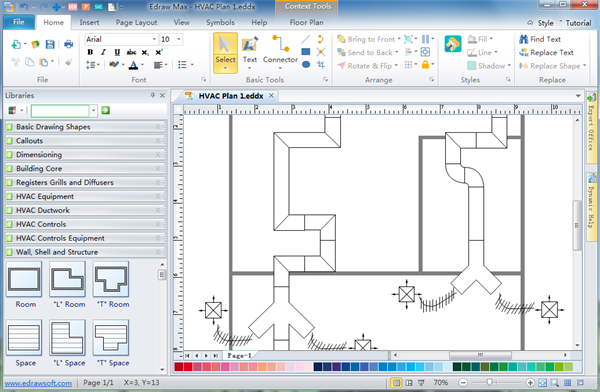This screenshot has width=600, height=392.
Task: Click the Print icon in File group
Action: pyautogui.click(x=68, y=44)
